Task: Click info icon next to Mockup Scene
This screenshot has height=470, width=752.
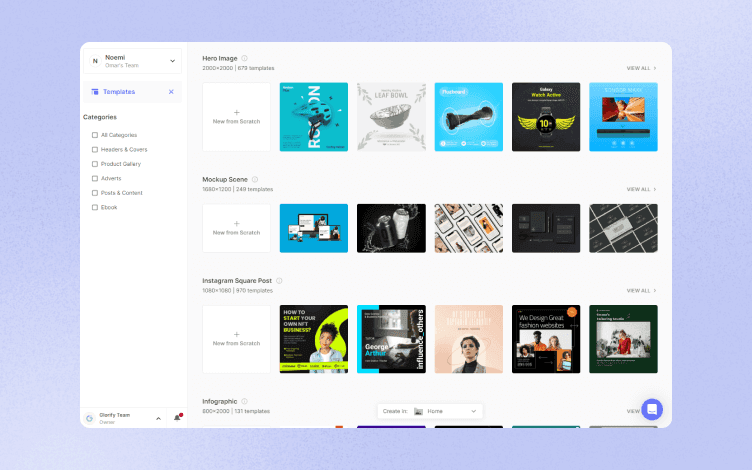Action: click(x=255, y=179)
